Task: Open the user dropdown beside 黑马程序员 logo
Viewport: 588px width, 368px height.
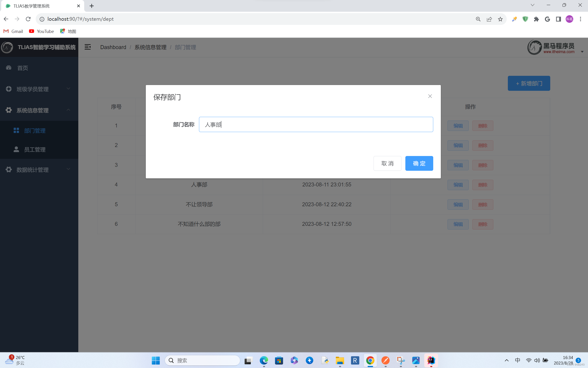Action: pyautogui.click(x=582, y=52)
